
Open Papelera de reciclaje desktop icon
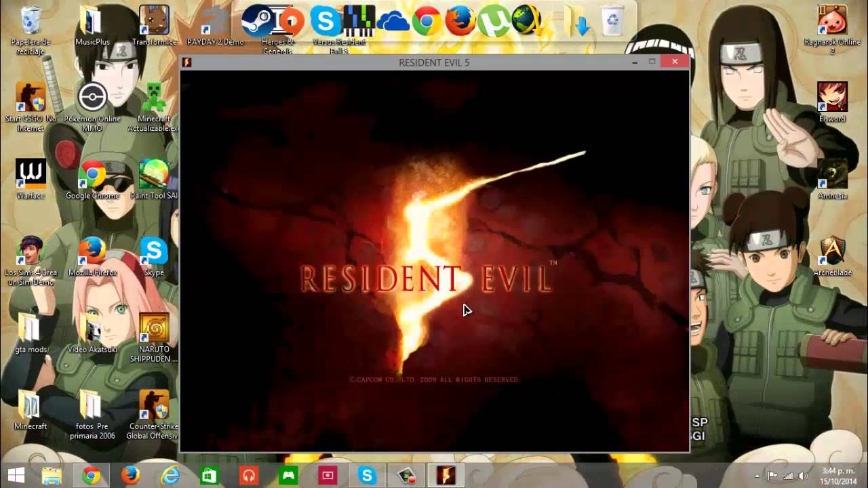coord(31,30)
